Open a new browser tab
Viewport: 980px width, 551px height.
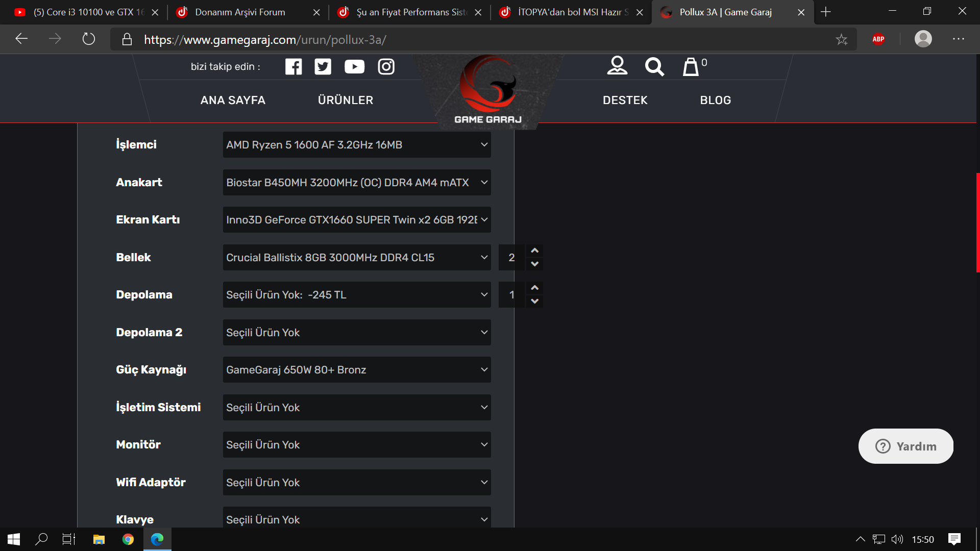(826, 12)
